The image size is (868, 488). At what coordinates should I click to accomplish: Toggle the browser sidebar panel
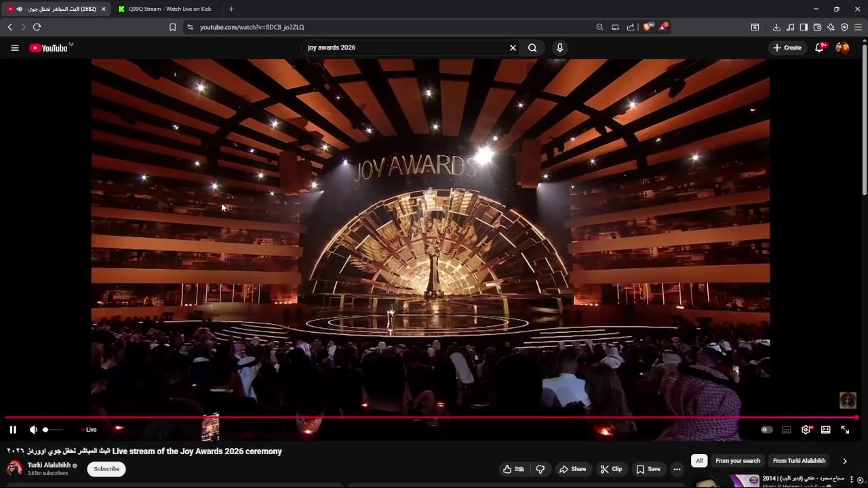coord(804,27)
